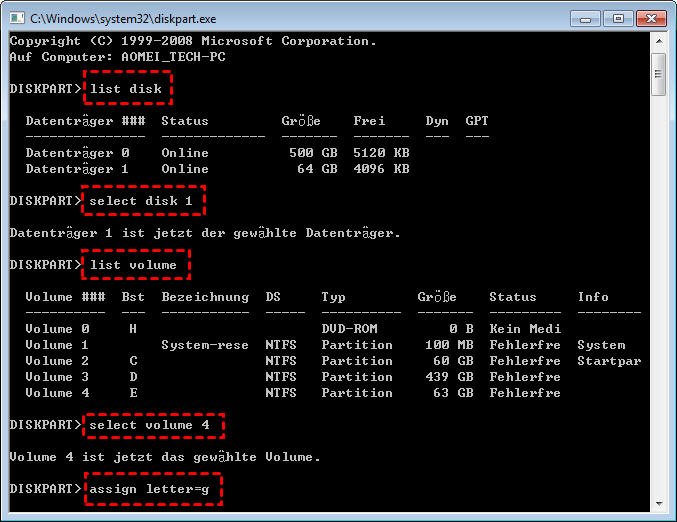This screenshot has height=522, width=677.
Task: Click '100 MB' volume size
Action: click(x=449, y=345)
